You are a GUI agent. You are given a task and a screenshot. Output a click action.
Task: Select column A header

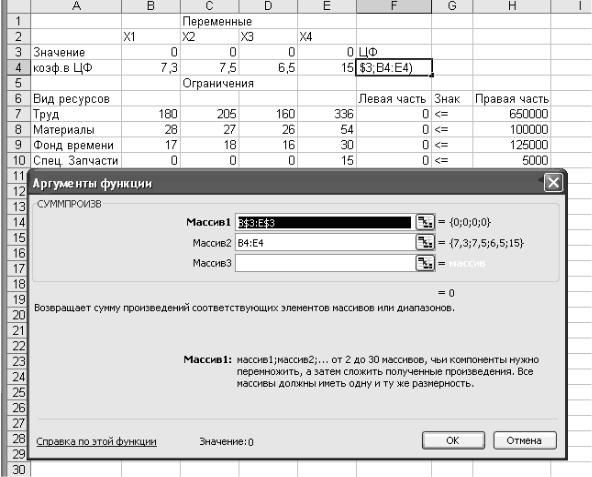tap(76, 6)
